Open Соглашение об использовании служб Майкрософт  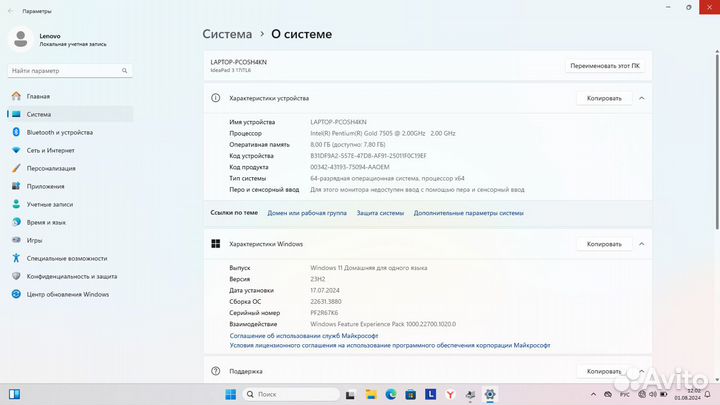(x=304, y=336)
